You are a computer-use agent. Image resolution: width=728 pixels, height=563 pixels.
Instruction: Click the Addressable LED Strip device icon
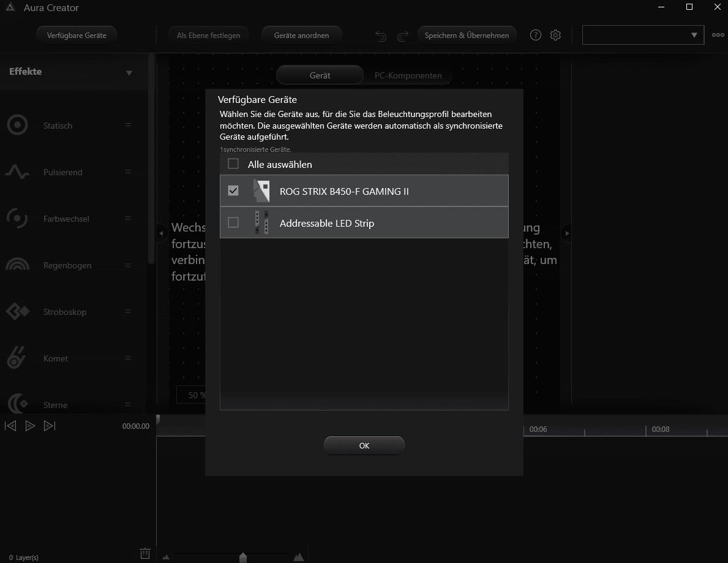(x=261, y=222)
